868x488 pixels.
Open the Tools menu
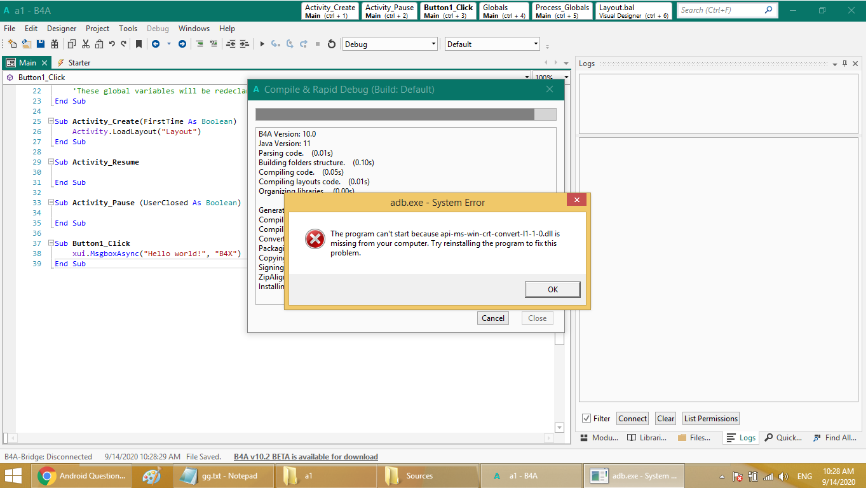tap(128, 29)
